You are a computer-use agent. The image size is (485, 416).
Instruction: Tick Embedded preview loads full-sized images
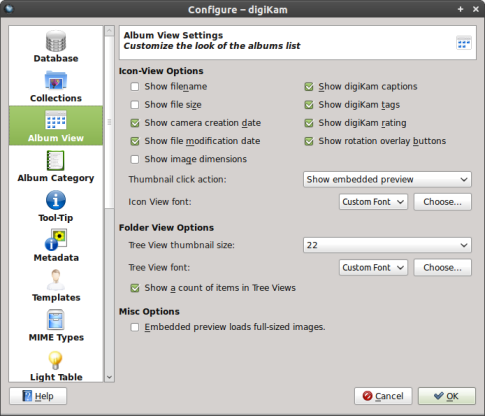pos(135,327)
